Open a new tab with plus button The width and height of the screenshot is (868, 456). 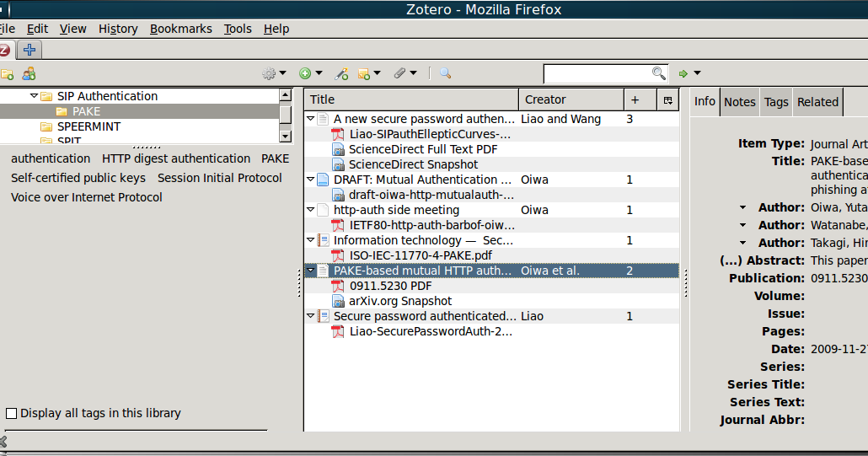tap(29, 50)
